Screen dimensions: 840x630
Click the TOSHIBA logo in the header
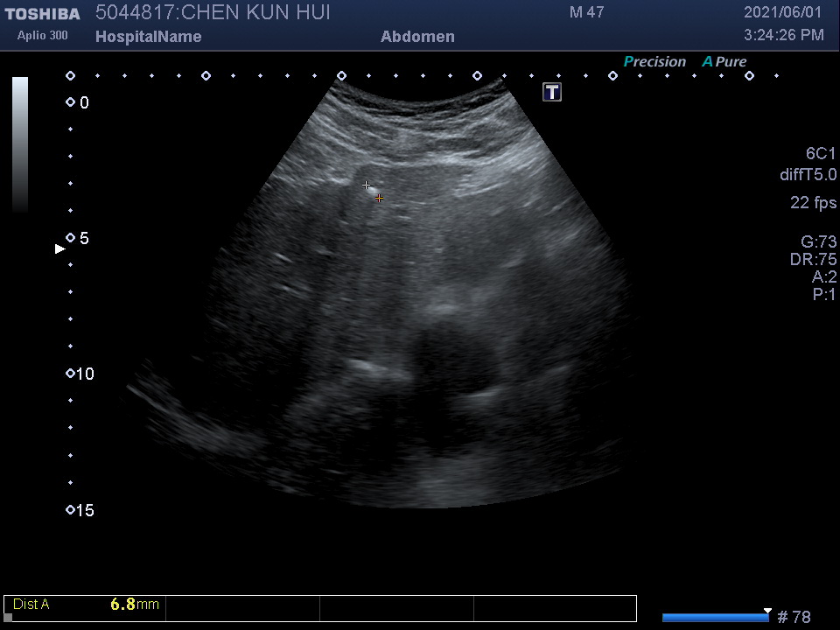click(42, 14)
